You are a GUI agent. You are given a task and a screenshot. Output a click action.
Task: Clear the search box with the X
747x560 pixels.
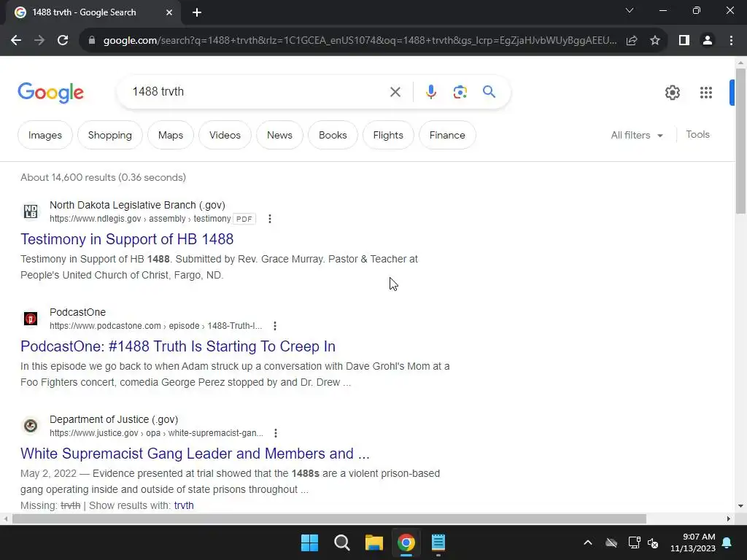[395, 92]
